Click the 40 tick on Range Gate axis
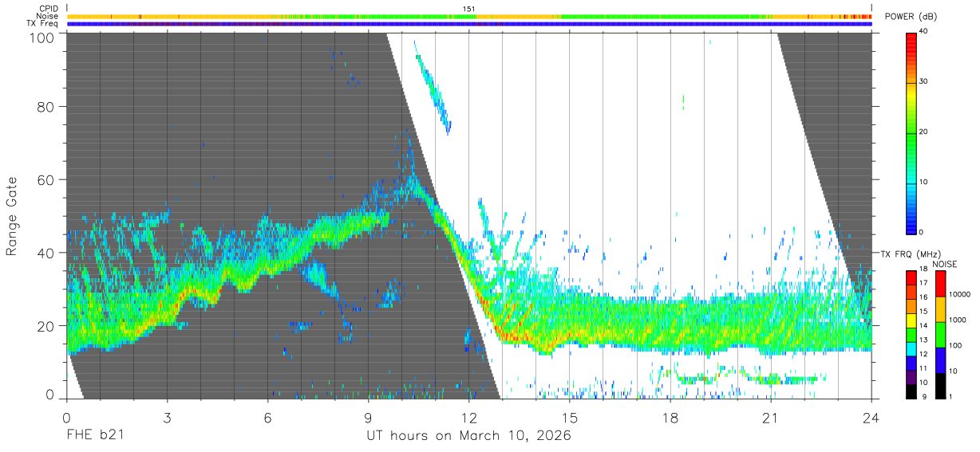The image size is (980, 452). tap(45, 253)
